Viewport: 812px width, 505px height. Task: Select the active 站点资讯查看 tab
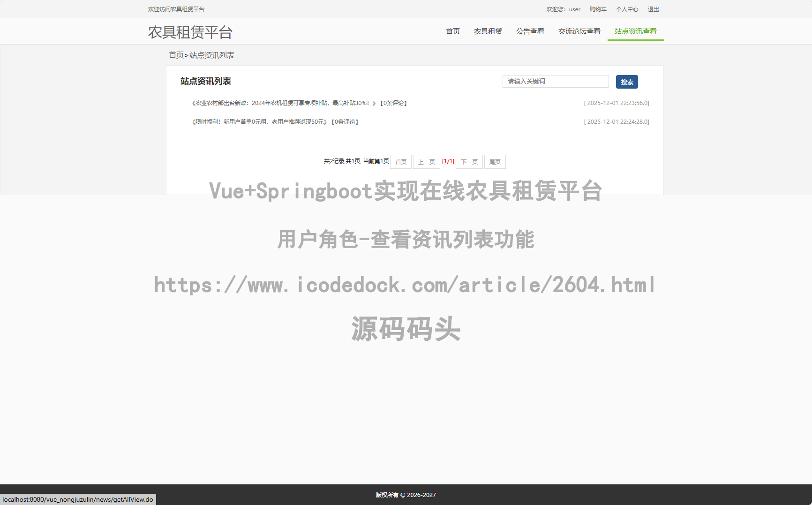[x=635, y=32]
